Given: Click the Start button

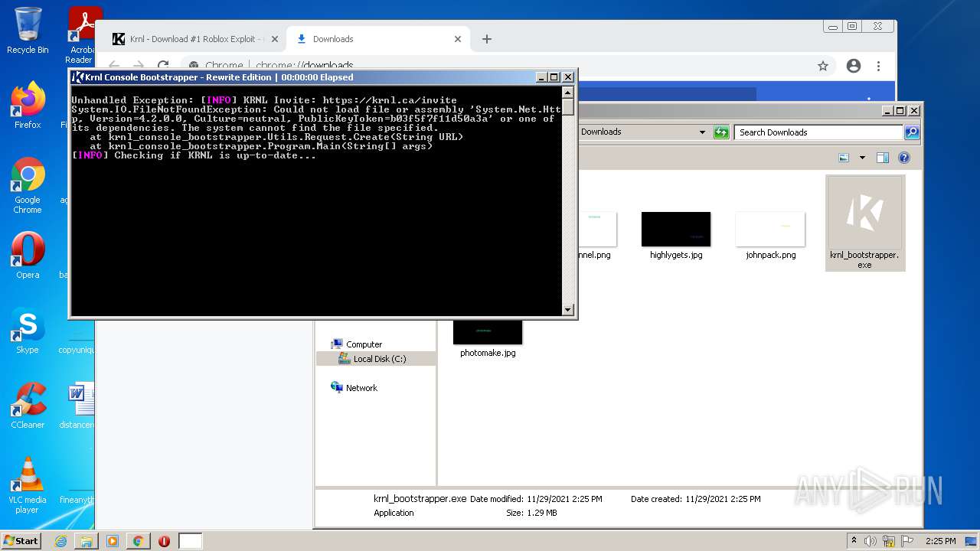Looking at the screenshot, I should [x=21, y=540].
